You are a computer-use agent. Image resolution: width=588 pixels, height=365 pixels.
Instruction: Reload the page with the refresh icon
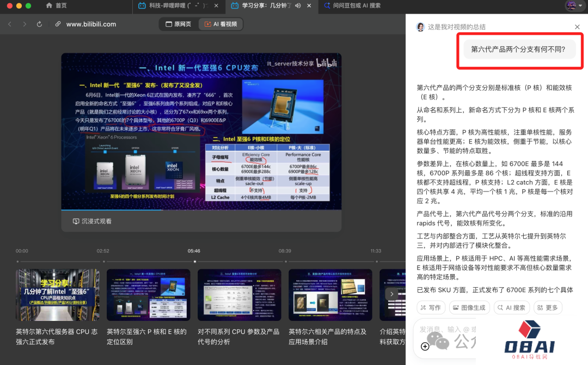pos(39,24)
